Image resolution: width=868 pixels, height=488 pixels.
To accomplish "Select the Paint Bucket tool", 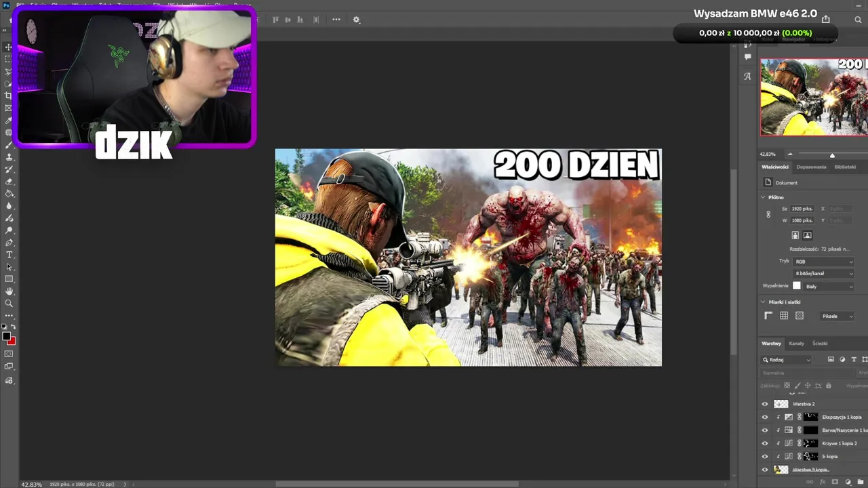I will (x=9, y=193).
